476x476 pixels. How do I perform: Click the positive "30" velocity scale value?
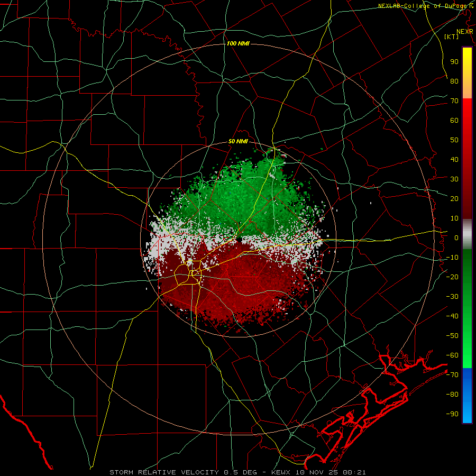(454, 179)
